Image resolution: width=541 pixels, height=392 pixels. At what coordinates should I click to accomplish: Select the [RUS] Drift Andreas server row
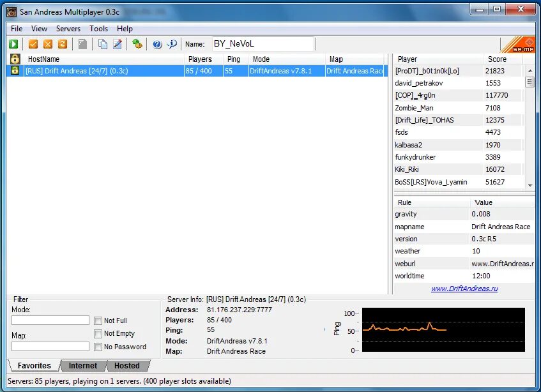(197, 71)
